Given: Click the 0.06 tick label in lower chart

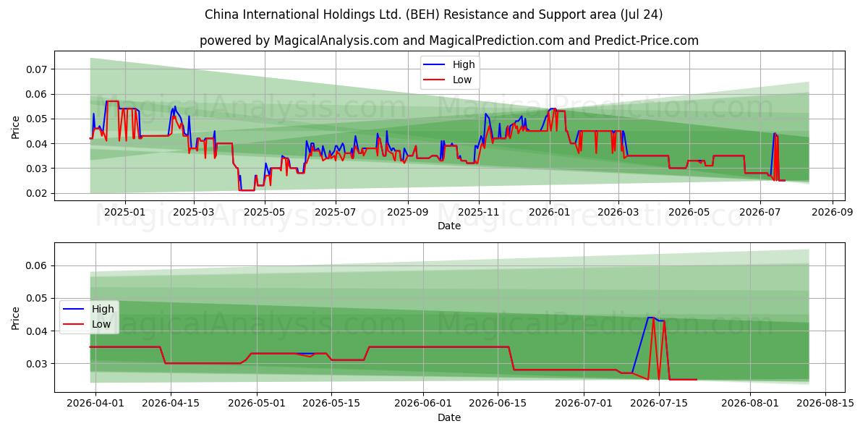Looking at the screenshot, I should [x=37, y=265].
